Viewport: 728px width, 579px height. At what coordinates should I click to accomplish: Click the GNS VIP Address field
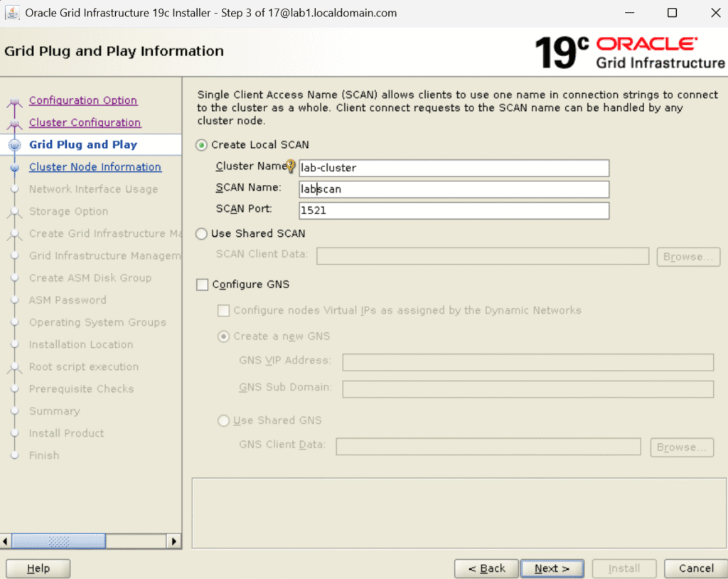pos(528,363)
